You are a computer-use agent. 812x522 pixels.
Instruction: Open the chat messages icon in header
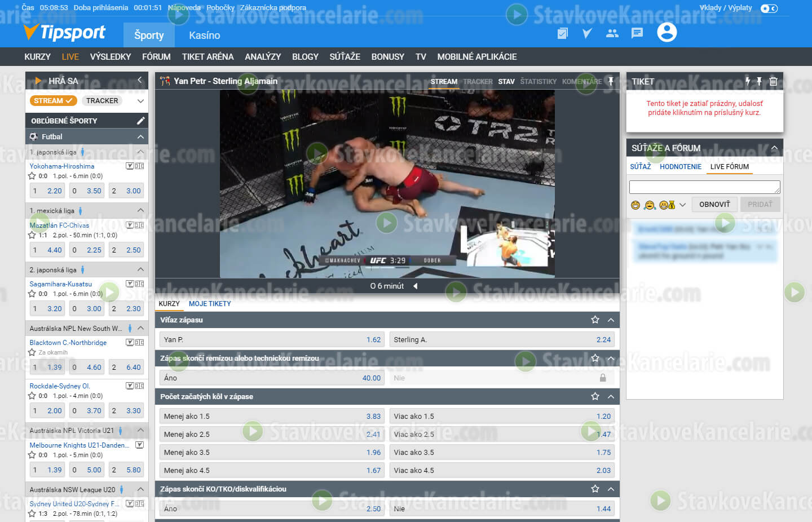click(x=637, y=33)
